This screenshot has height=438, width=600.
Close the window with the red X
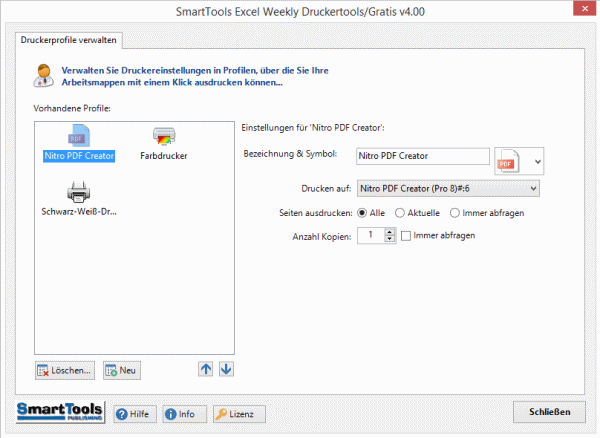[584, 8]
